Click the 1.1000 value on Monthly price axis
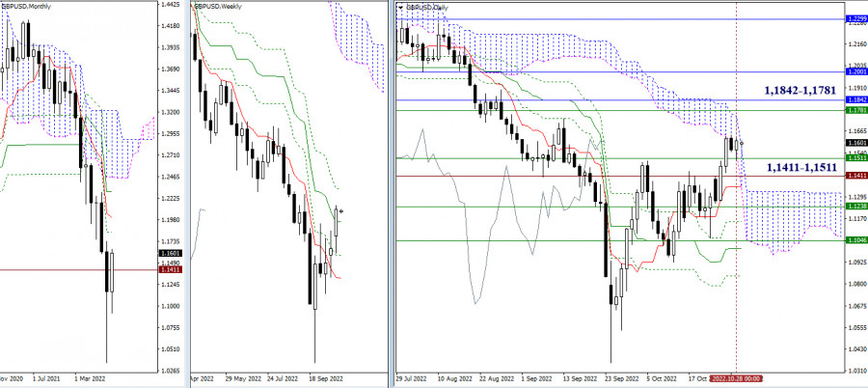This screenshot has width=868, height=388. click(171, 306)
